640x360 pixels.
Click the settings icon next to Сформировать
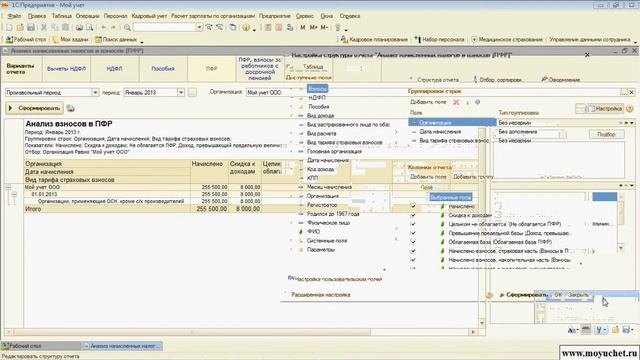[x=71, y=108]
